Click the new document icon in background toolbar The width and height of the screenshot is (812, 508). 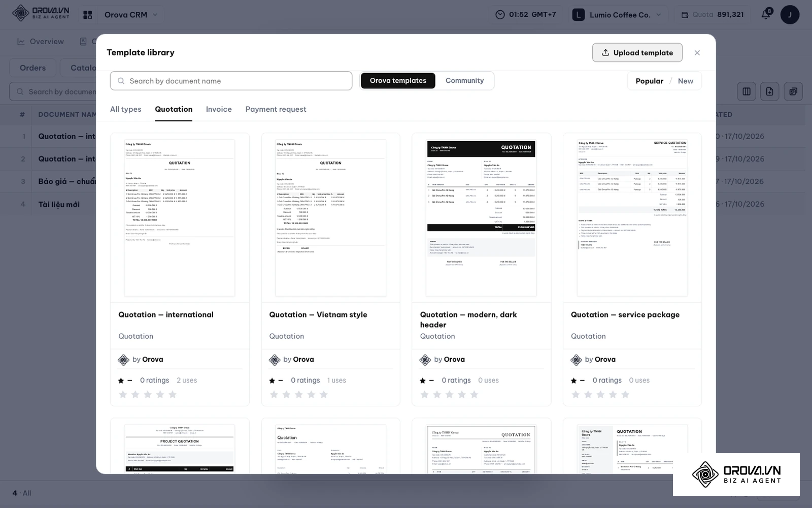point(769,91)
